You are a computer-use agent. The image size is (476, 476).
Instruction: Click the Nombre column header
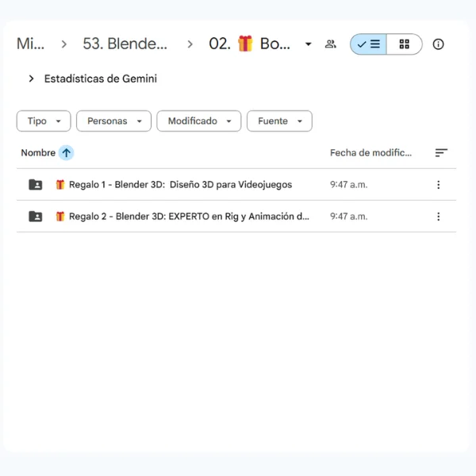click(x=38, y=152)
